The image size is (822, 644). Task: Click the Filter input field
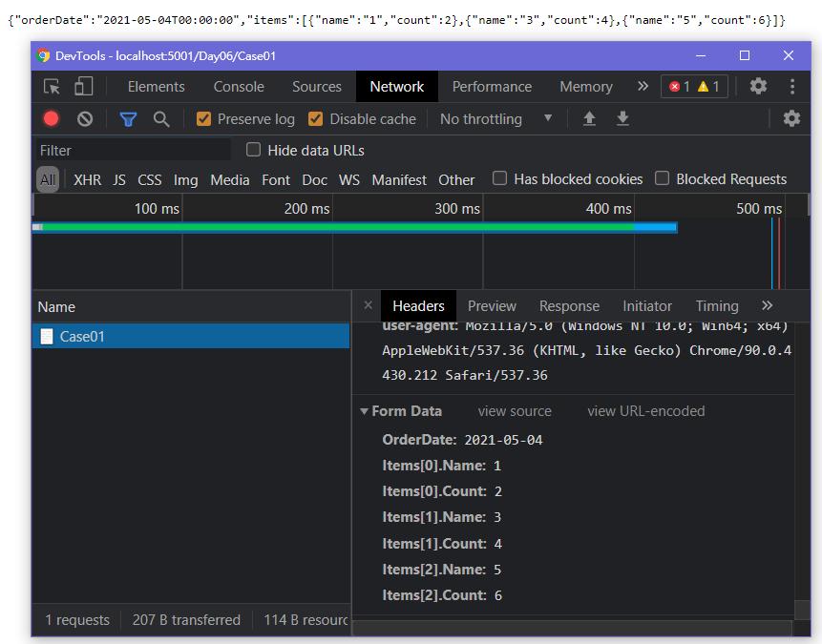point(133,151)
